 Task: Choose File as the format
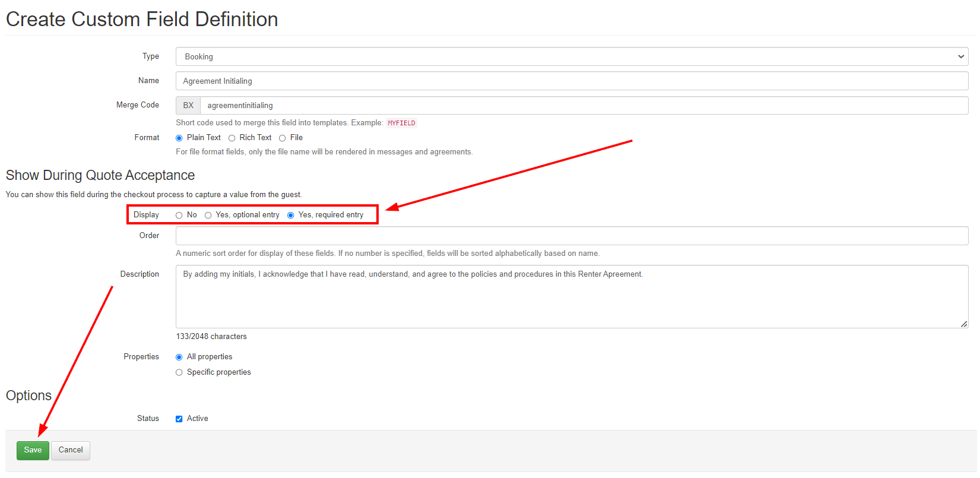point(283,138)
